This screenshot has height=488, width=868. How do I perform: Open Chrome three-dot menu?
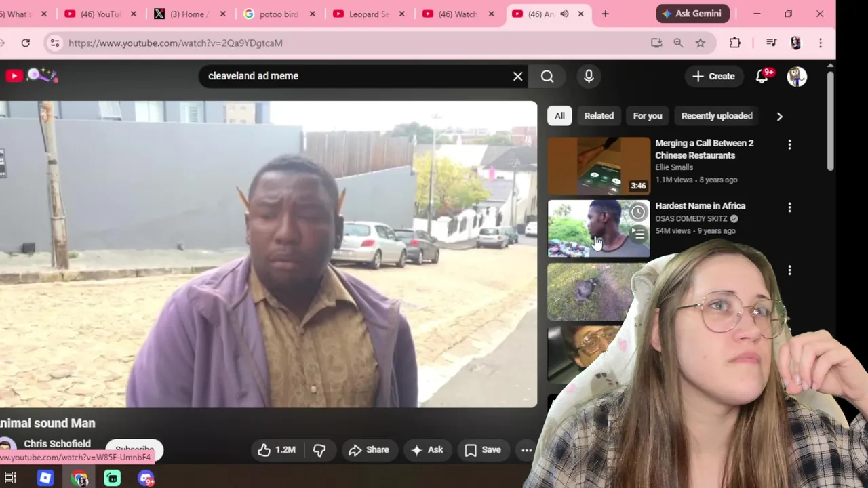[x=821, y=43]
